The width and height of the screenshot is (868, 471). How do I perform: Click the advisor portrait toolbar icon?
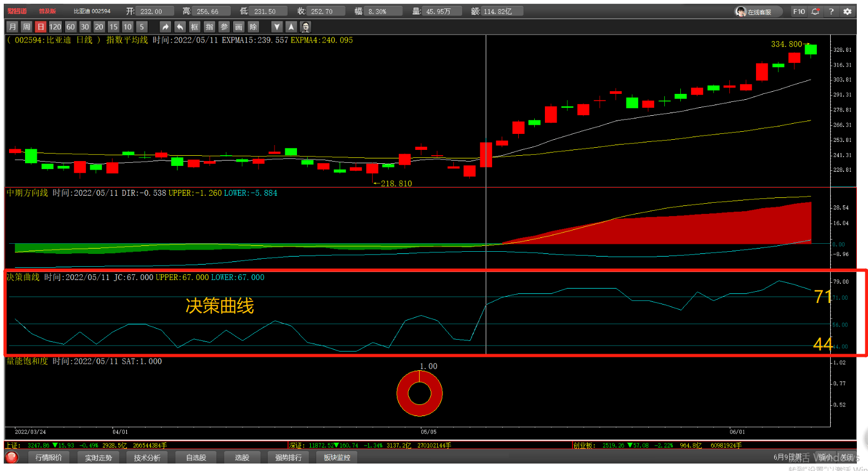click(x=306, y=27)
